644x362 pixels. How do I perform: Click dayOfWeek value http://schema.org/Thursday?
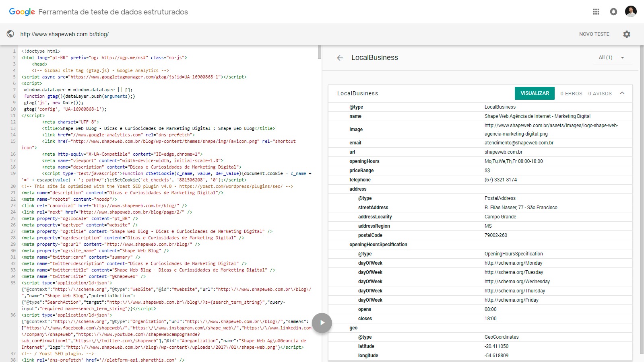(x=515, y=291)
